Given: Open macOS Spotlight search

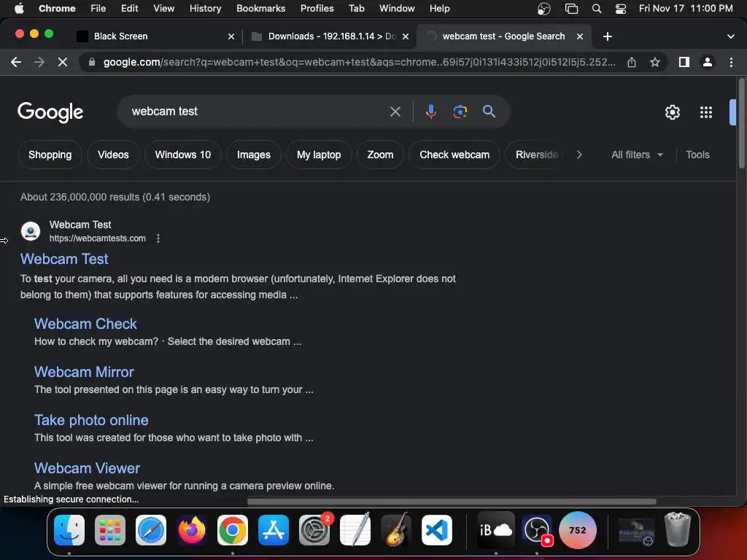Looking at the screenshot, I should click(597, 9).
